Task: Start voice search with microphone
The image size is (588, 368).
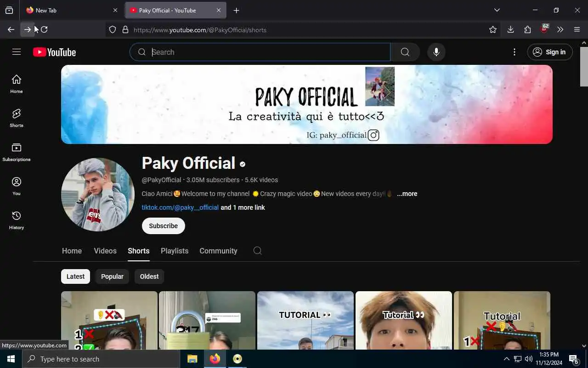Action: coord(436,52)
